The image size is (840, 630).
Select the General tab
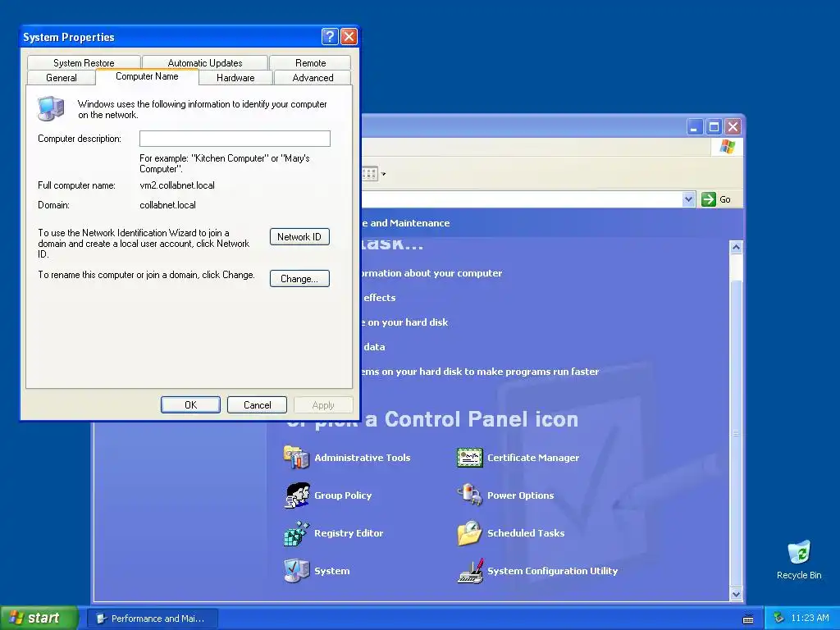(61, 78)
